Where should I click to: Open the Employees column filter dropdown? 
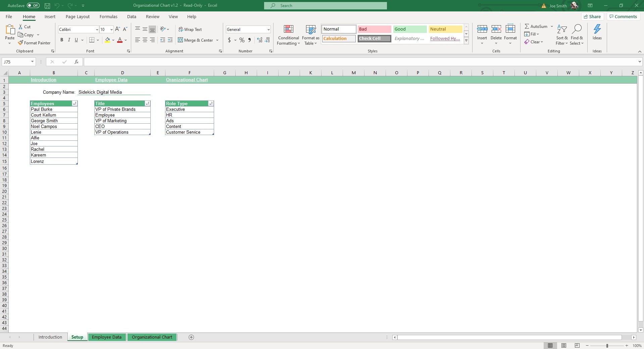point(75,103)
